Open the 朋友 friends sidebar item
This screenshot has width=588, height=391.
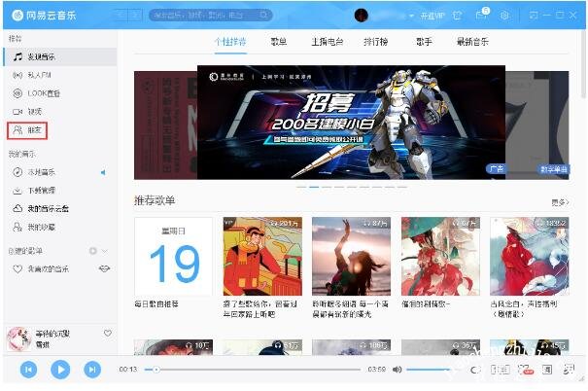27,130
